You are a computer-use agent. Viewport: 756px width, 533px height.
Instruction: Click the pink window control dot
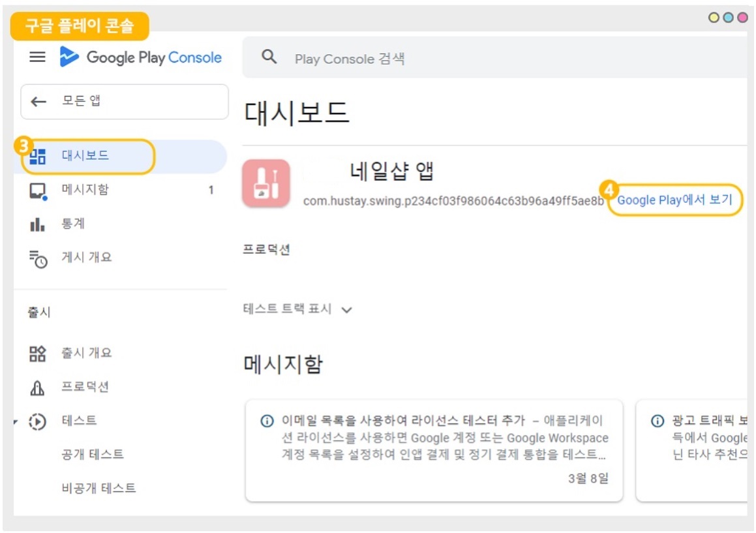743,18
